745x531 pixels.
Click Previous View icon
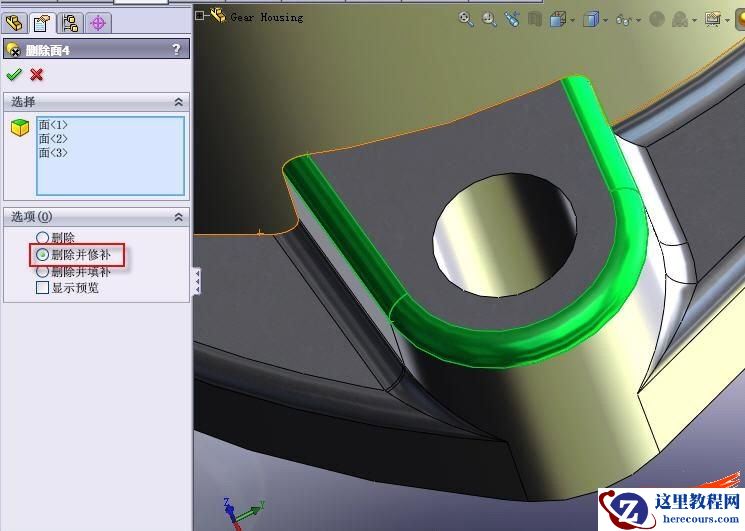(x=512, y=19)
